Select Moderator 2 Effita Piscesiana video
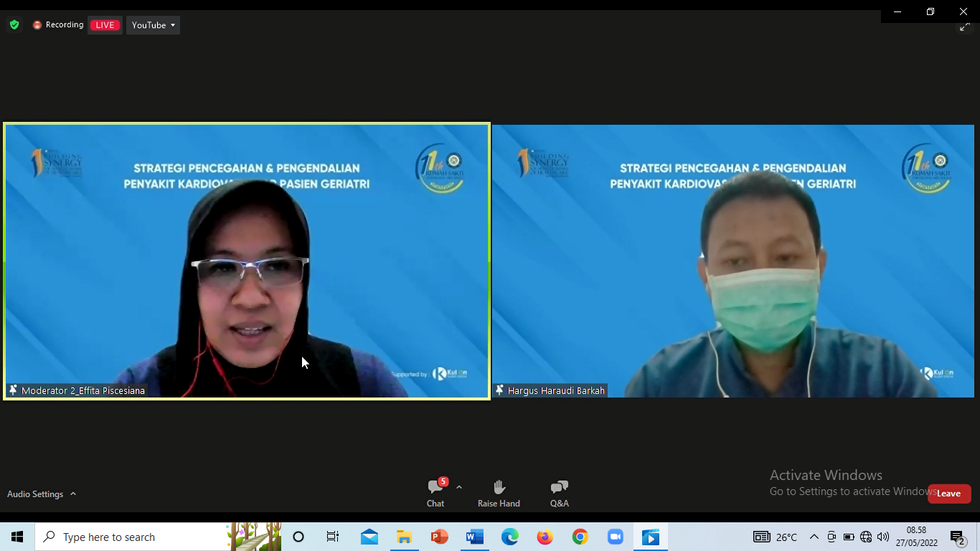Viewport: 980px width, 551px height. tap(247, 261)
